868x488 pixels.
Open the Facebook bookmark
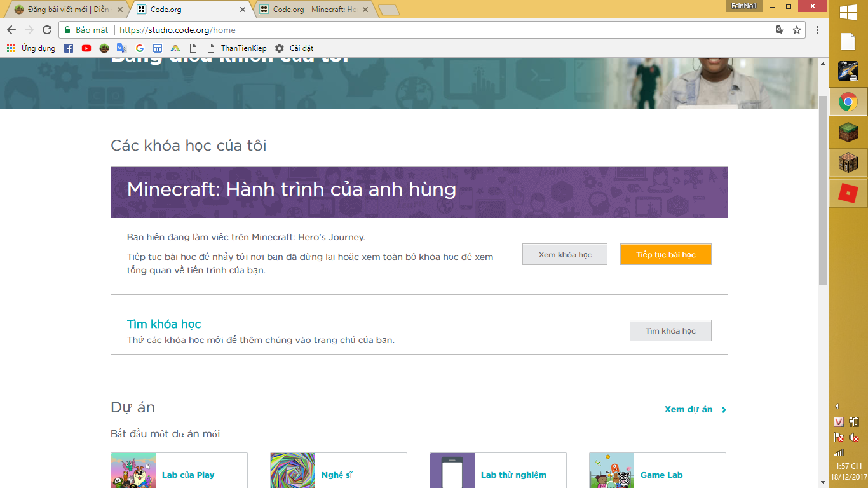click(69, 48)
